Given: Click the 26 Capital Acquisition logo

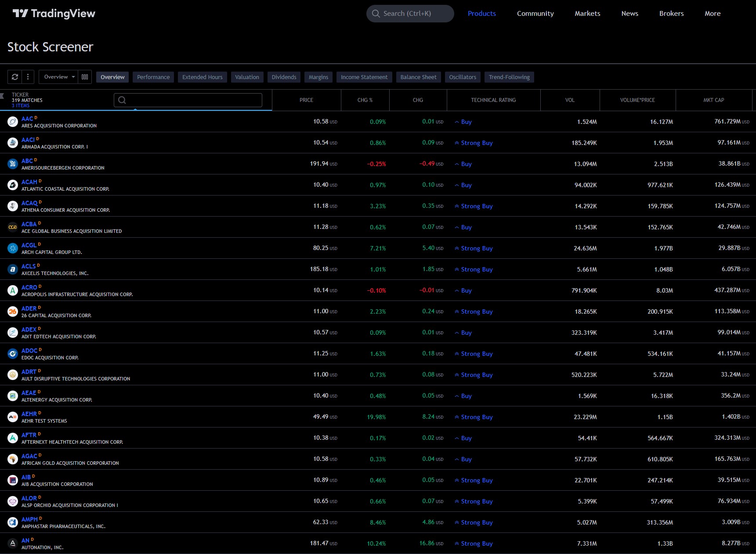Looking at the screenshot, I should pyautogui.click(x=12, y=311).
